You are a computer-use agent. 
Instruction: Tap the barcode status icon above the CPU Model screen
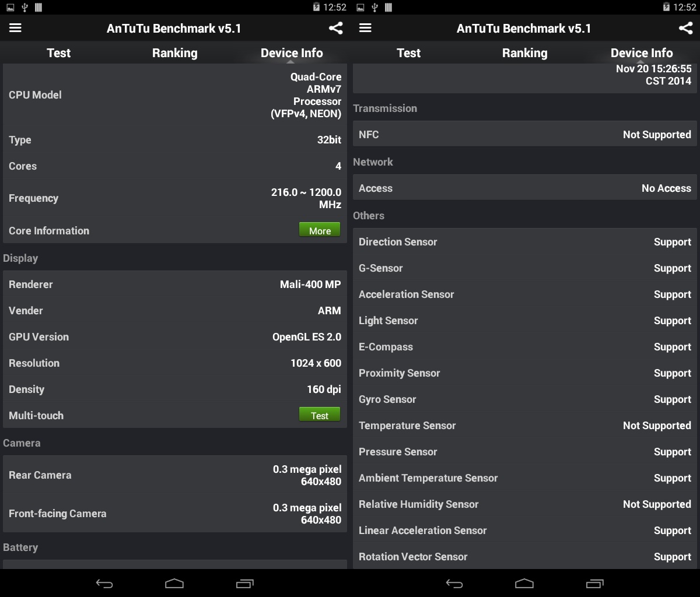38,8
